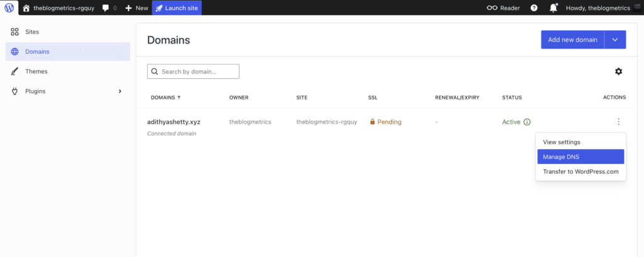Click the owner theblogmetrics cell
This screenshot has width=644, height=257.
(x=250, y=122)
